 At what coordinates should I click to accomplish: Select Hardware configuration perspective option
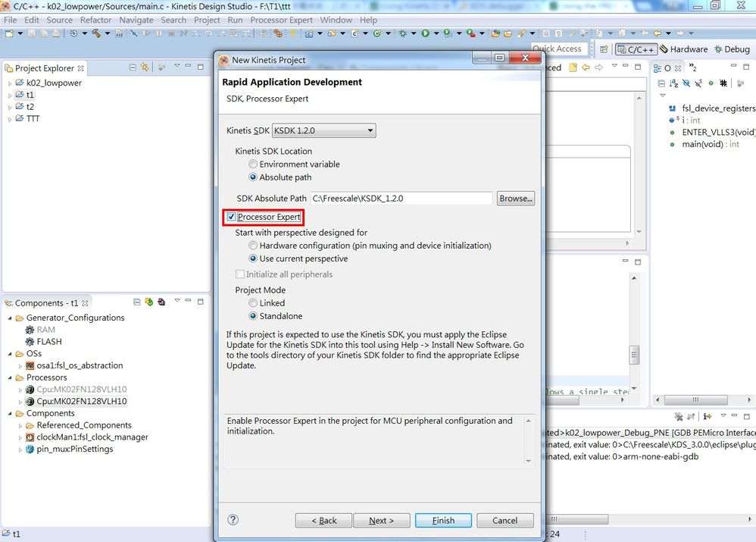point(253,245)
